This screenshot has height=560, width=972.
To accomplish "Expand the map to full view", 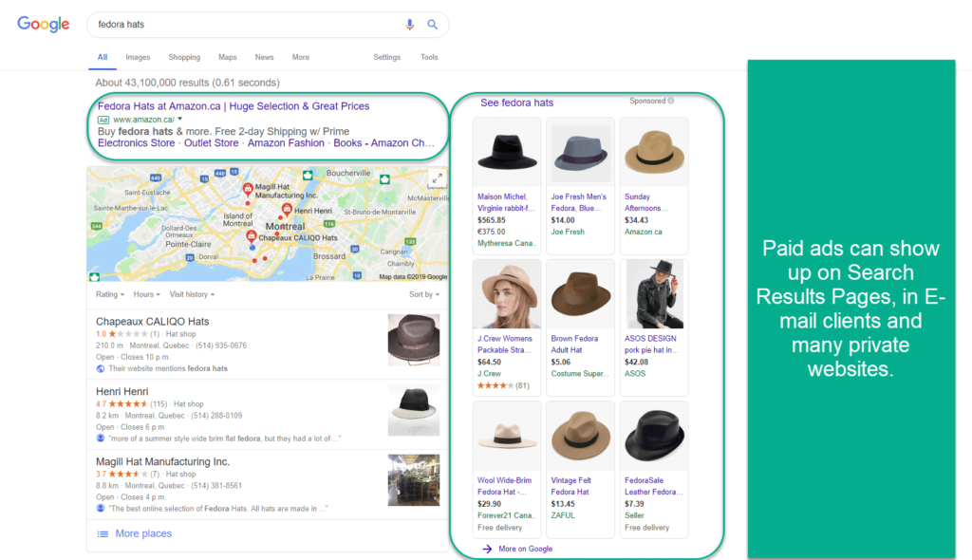I will tap(437, 178).
